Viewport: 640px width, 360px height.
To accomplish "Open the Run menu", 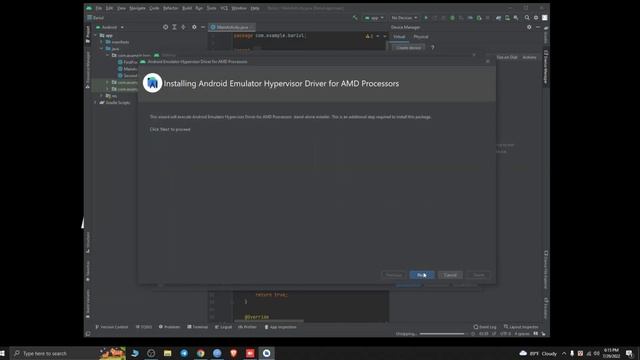I will [199, 8].
